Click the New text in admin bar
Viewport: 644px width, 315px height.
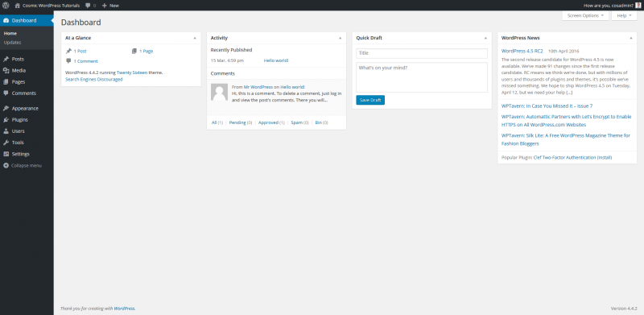114,6
